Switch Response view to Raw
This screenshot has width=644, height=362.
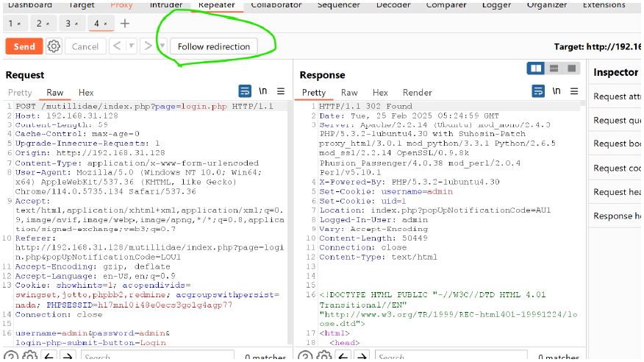(349, 93)
